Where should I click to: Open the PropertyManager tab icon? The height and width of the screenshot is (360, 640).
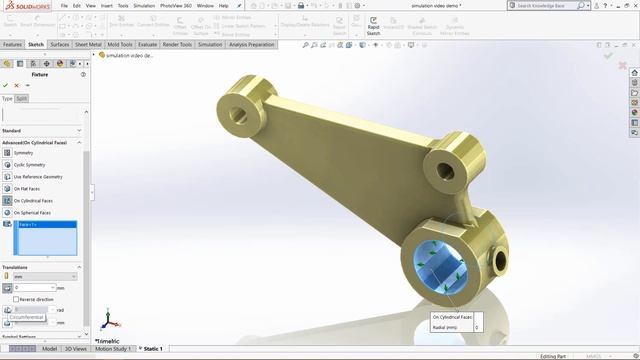click(20, 64)
